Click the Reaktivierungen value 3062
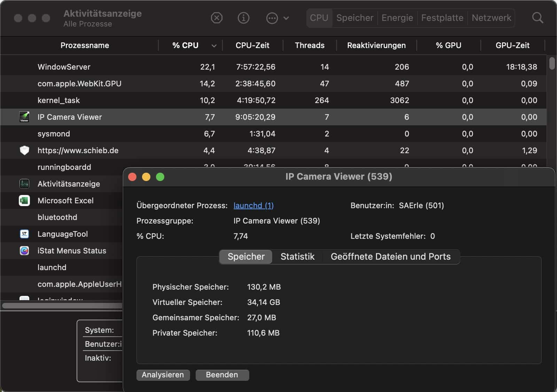The image size is (557, 392). (399, 100)
